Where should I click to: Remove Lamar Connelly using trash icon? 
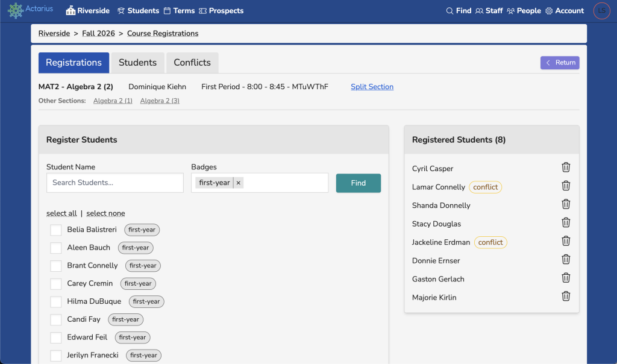pos(566,186)
